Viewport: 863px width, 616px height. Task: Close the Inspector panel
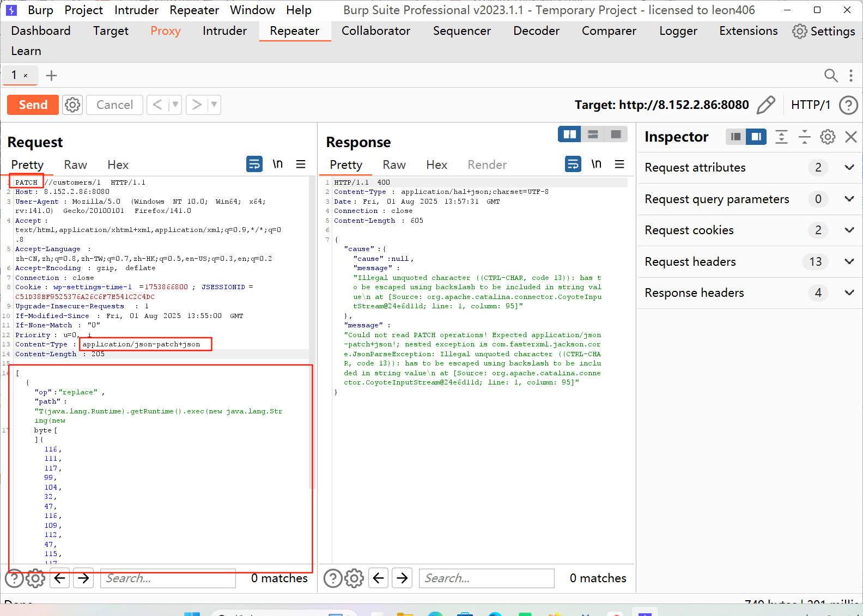(851, 137)
